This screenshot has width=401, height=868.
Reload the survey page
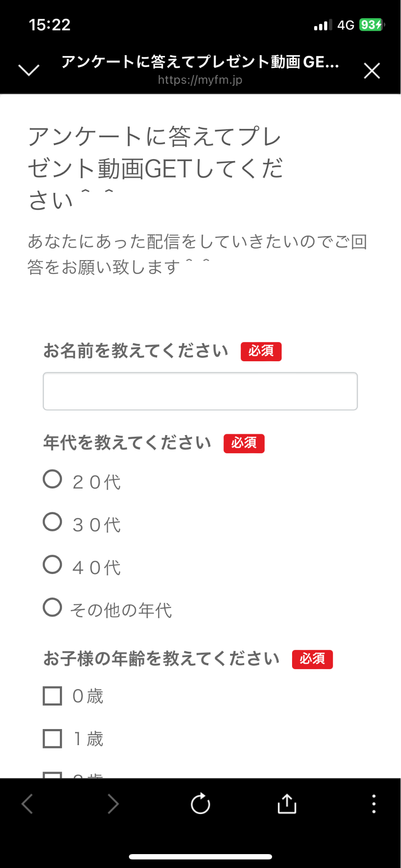tap(200, 804)
